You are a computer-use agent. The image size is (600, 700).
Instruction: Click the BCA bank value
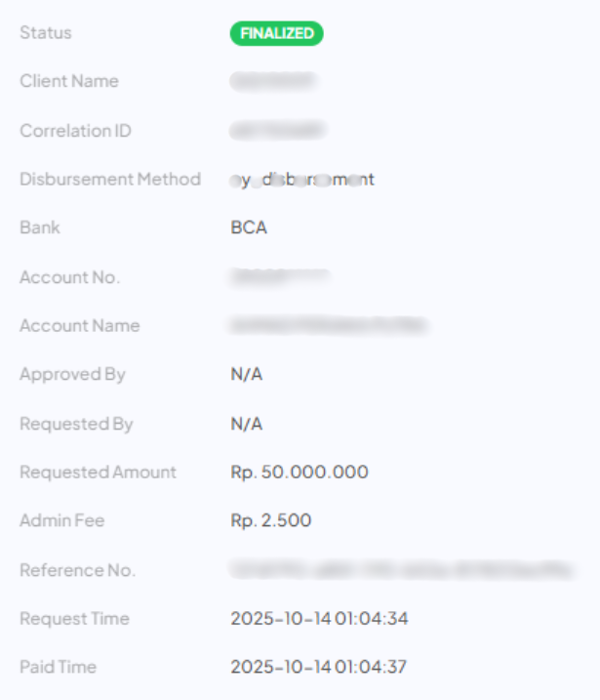click(x=249, y=228)
